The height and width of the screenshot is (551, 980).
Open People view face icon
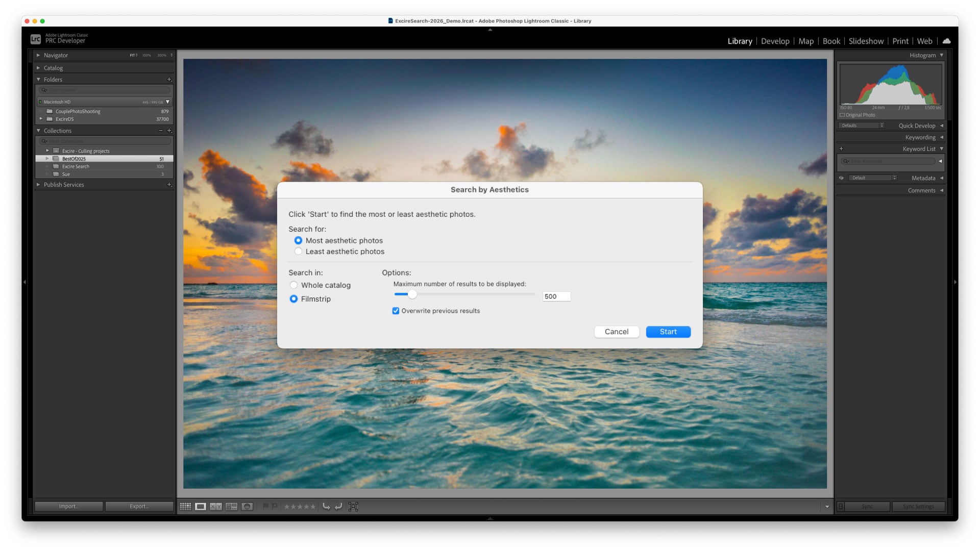click(247, 507)
